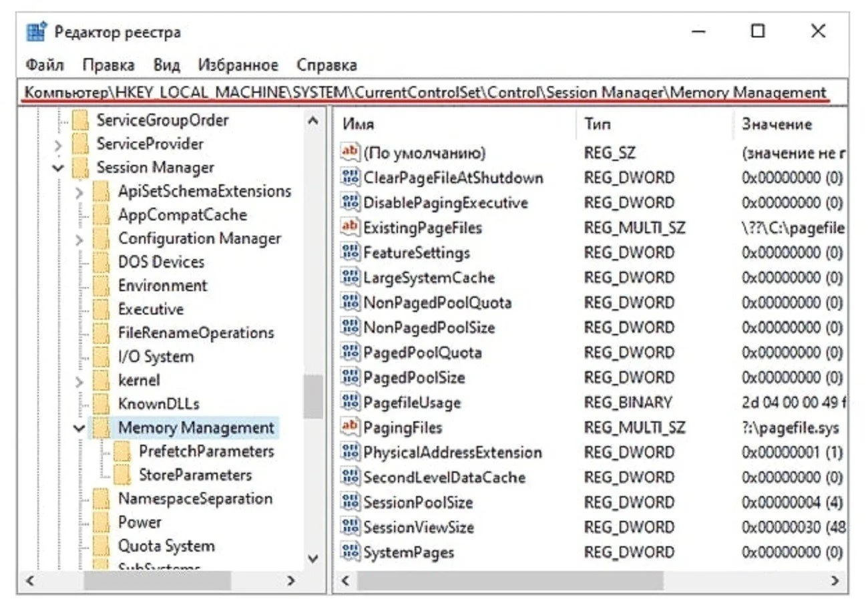Expand the ServiceProvider tree node
The width and height of the screenshot is (868, 607).
(59, 144)
